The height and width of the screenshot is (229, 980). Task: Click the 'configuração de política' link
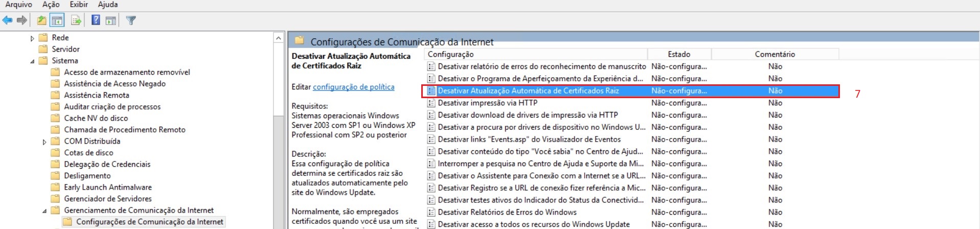point(353,87)
